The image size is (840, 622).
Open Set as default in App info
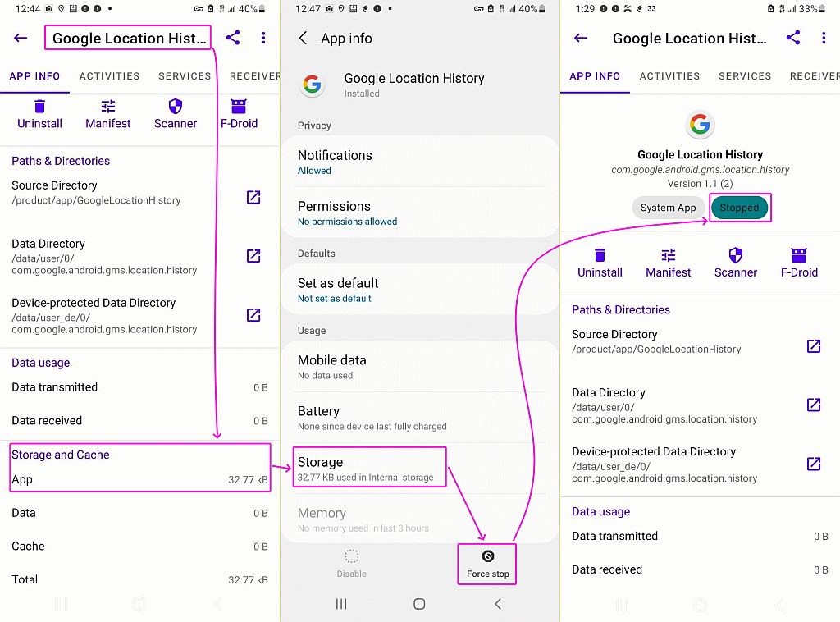click(419, 290)
